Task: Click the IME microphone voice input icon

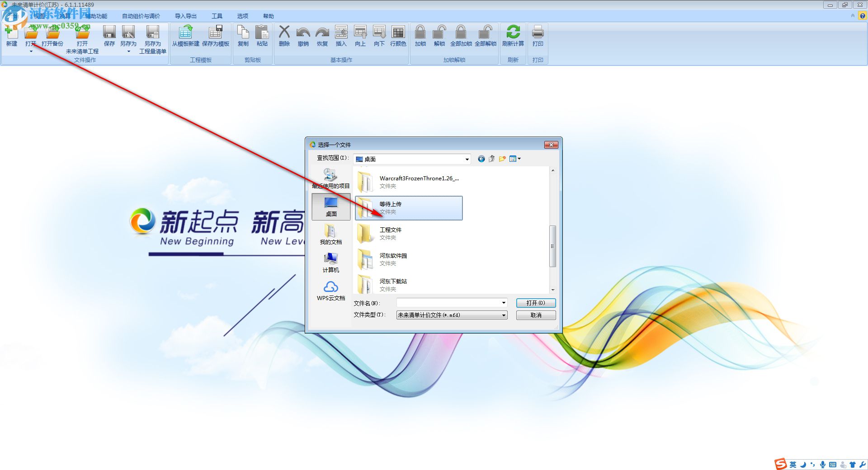Action: [823, 465]
